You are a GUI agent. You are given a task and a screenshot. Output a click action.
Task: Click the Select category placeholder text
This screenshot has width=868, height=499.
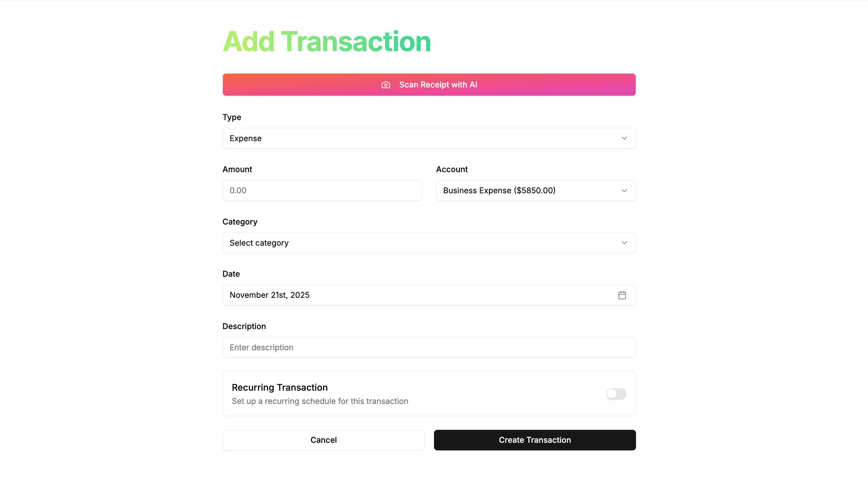(x=259, y=242)
